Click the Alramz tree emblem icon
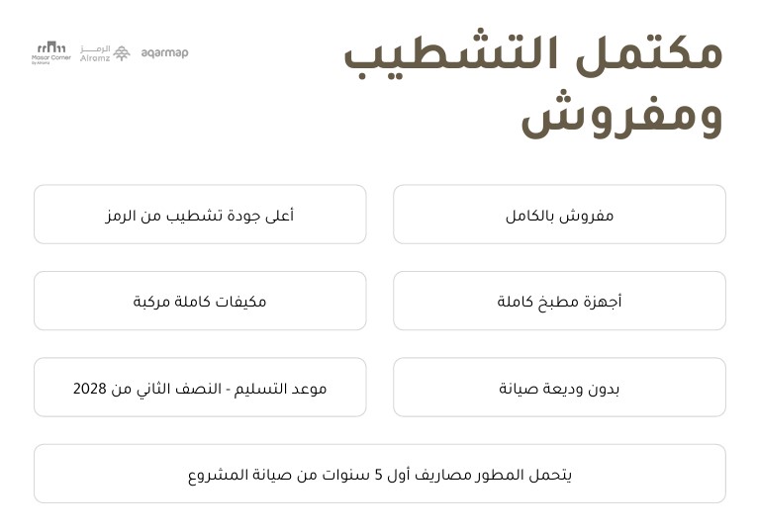 [x=122, y=52]
